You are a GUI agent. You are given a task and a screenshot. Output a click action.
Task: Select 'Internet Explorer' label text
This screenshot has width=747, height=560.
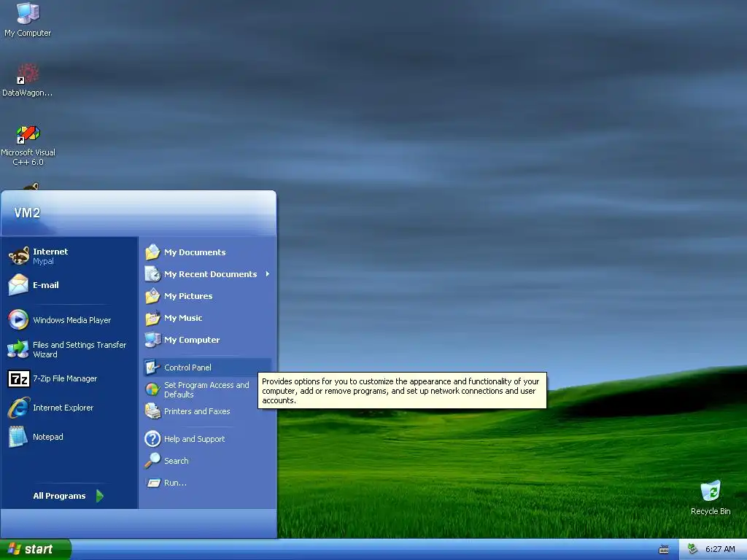(x=63, y=408)
